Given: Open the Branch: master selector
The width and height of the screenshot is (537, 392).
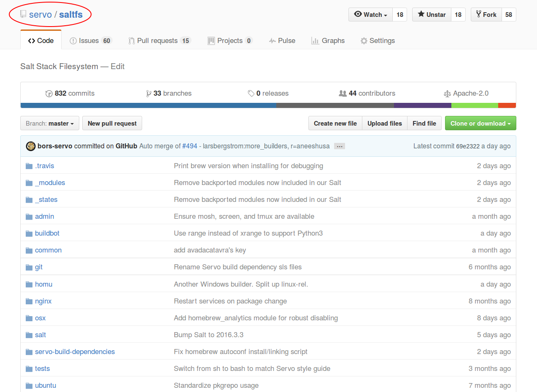Looking at the screenshot, I should pos(49,124).
